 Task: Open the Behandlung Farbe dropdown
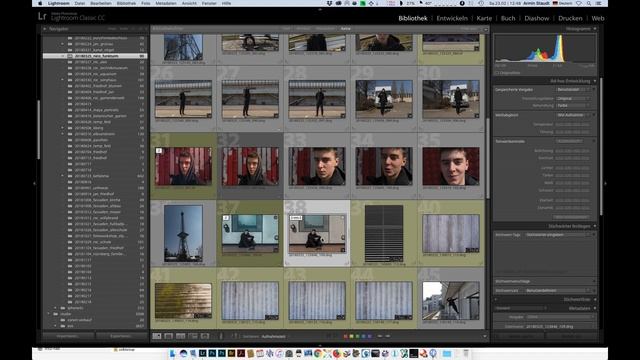573,105
